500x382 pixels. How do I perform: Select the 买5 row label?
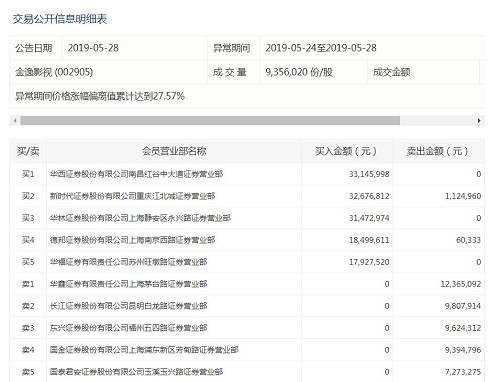(28, 262)
